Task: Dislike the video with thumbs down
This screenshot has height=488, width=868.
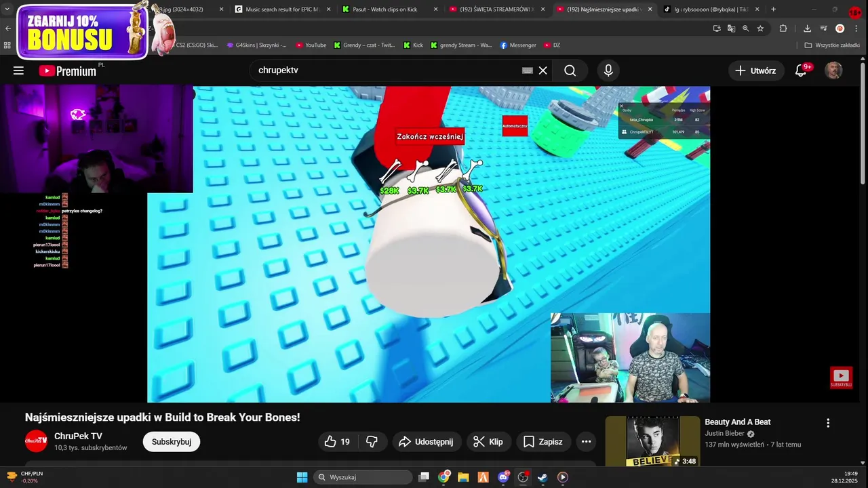Action: (372, 442)
